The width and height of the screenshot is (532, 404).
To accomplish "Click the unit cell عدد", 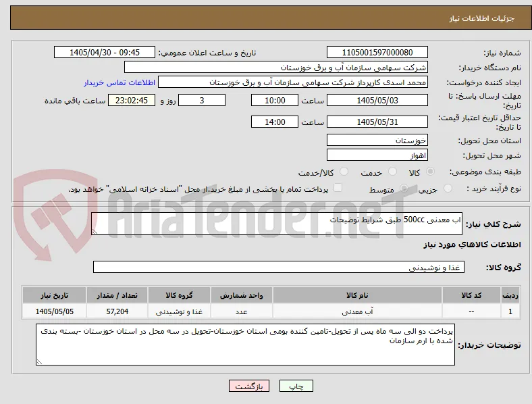I will point(241,311).
